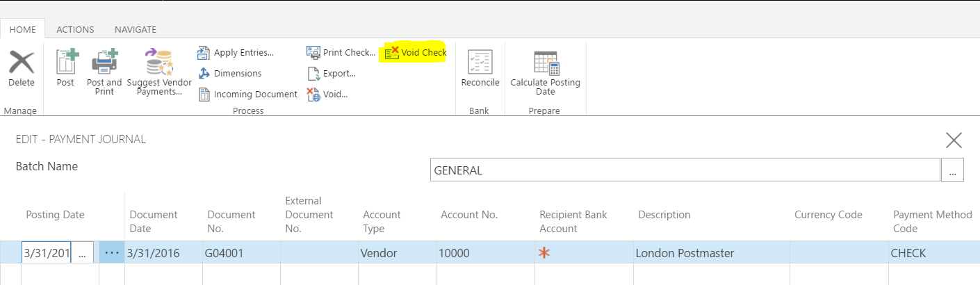980x285 pixels.
Task: Open Dimensions action
Action: pyautogui.click(x=230, y=74)
